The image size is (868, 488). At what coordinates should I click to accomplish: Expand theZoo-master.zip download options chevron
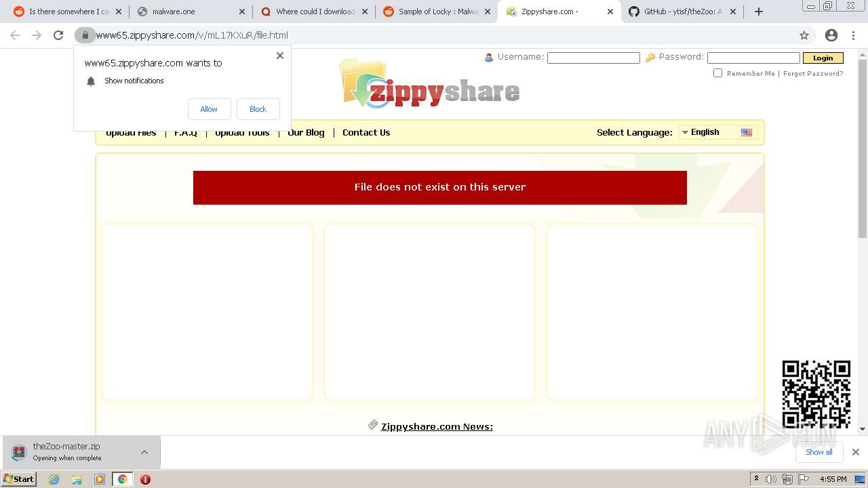(144, 452)
